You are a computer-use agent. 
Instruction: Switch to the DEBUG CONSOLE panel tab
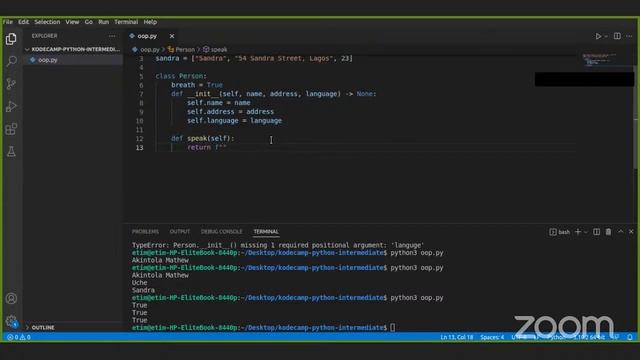click(x=222, y=232)
